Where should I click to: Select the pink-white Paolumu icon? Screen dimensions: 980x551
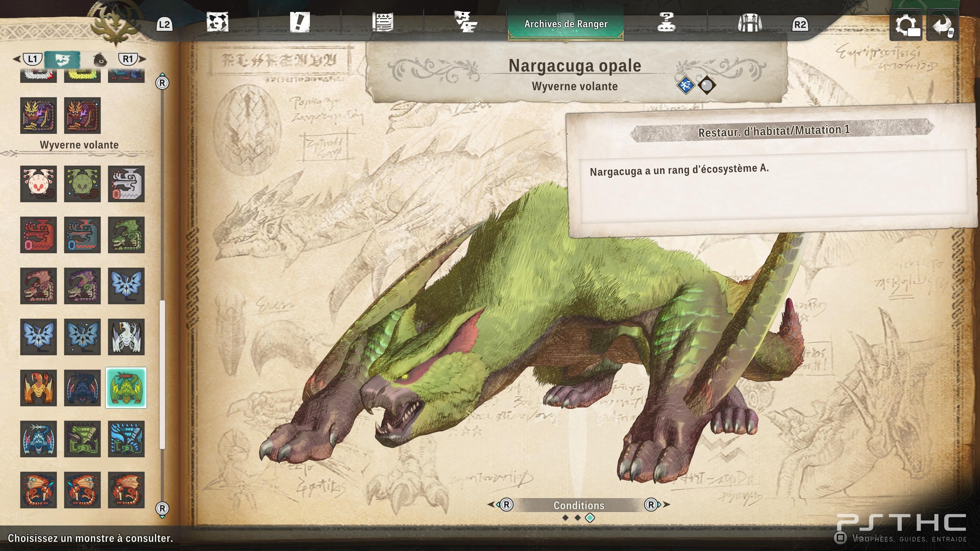[39, 184]
